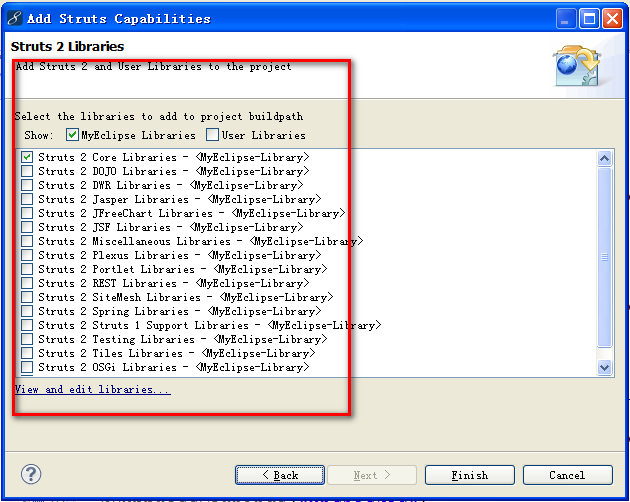
Task: Close the Add Struts Capabilities dialog
Action: tap(612, 19)
